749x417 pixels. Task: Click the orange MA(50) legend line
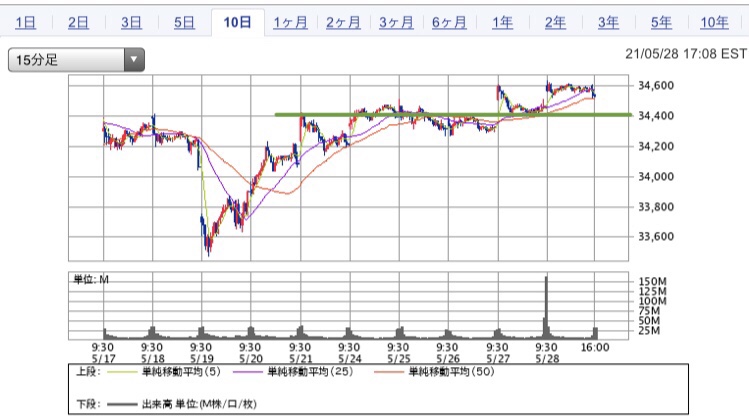tap(389, 372)
